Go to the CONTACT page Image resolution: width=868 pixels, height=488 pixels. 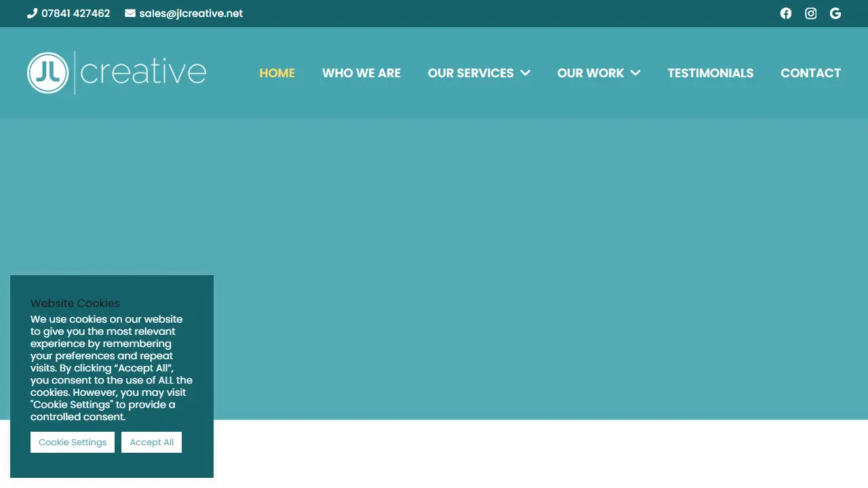click(811, 73)
